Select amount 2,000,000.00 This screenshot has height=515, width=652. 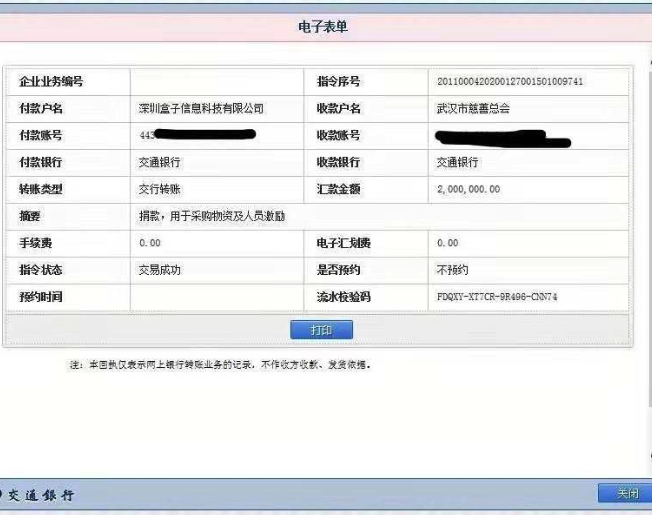click(469, 189)
